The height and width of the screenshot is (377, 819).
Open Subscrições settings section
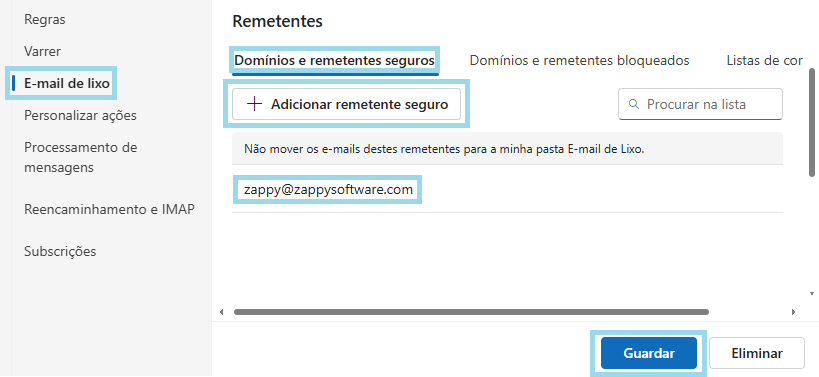click(60, 251)
